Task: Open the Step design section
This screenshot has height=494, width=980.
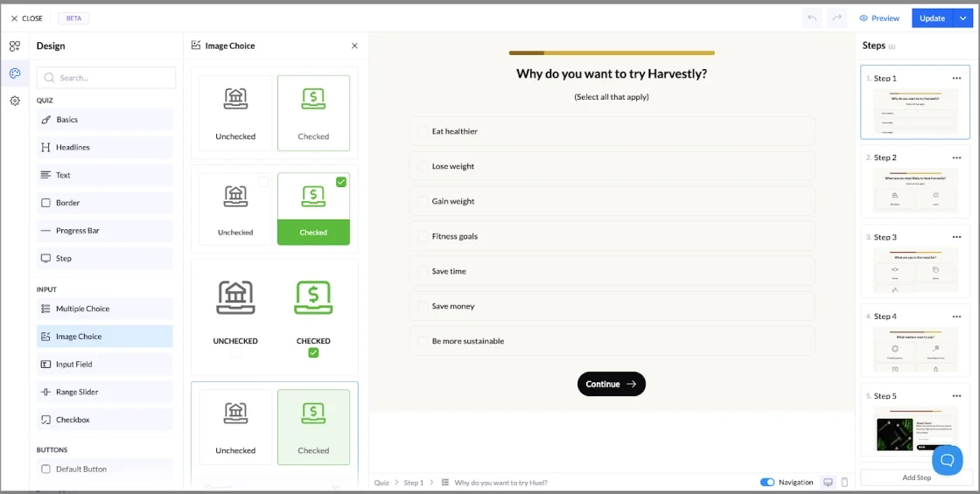Action: pyautogui.click(x=104, y=258)
